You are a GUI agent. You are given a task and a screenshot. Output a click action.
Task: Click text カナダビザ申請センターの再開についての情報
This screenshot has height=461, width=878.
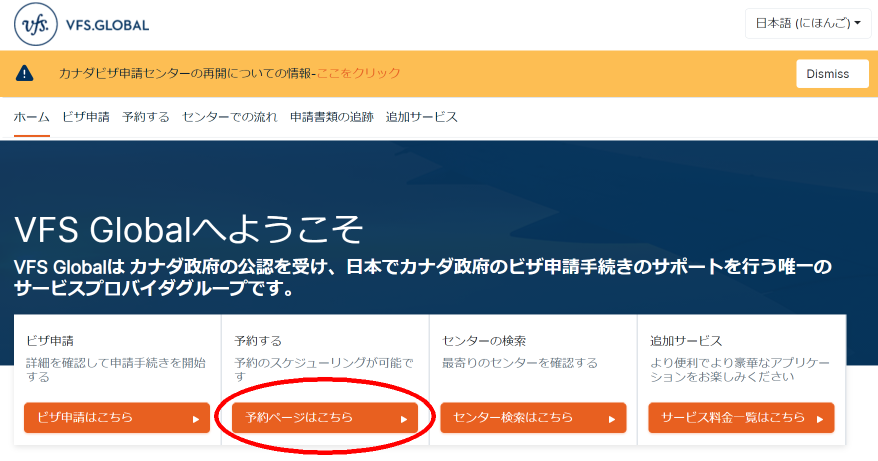coord(185,73)
